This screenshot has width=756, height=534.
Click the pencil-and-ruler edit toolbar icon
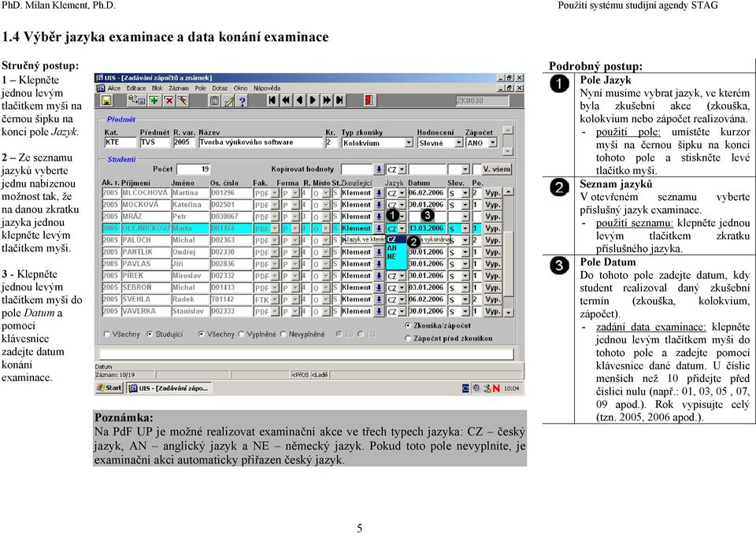click(228, 100)
